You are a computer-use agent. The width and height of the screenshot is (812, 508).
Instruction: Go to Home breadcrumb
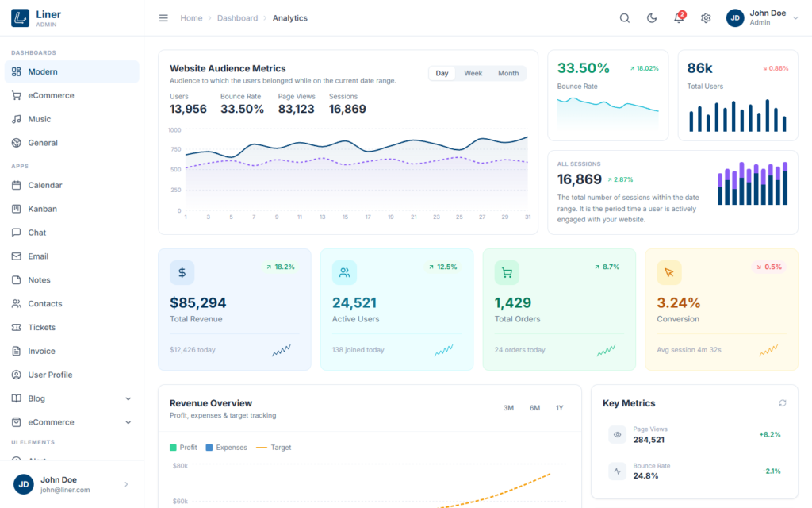point(191,18)
